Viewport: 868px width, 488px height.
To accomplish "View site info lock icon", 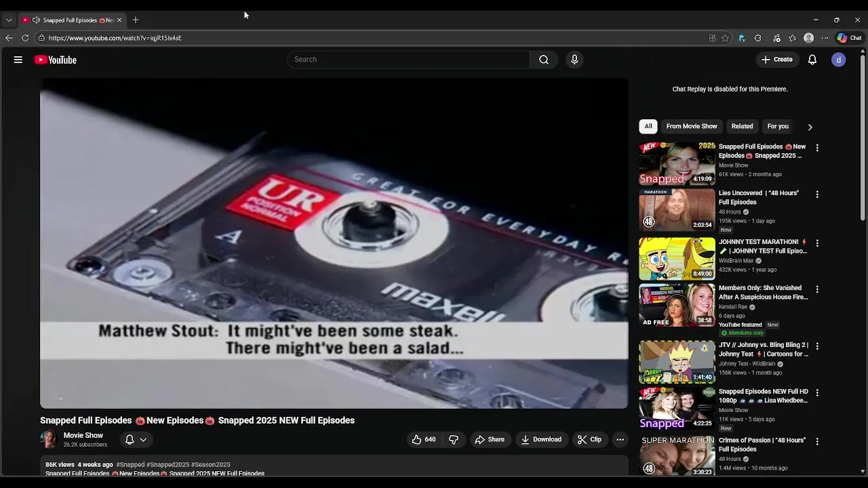I will (x=41, y=38).
